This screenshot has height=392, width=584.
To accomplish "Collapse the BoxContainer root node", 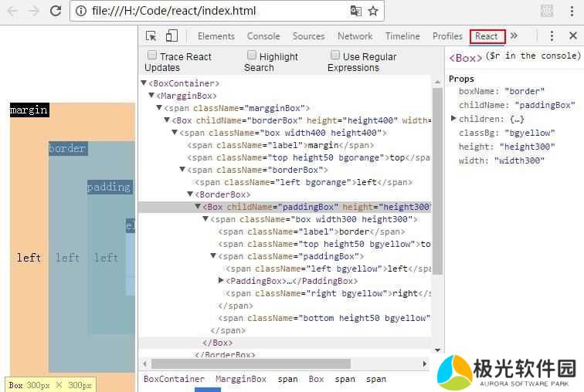I will pos(144,83).
